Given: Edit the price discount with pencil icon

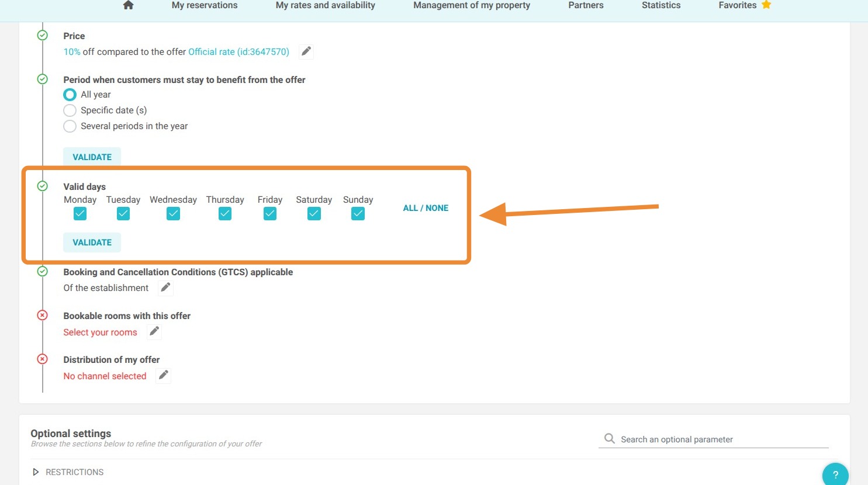Looking at the screenshot, I should [306, 51].
